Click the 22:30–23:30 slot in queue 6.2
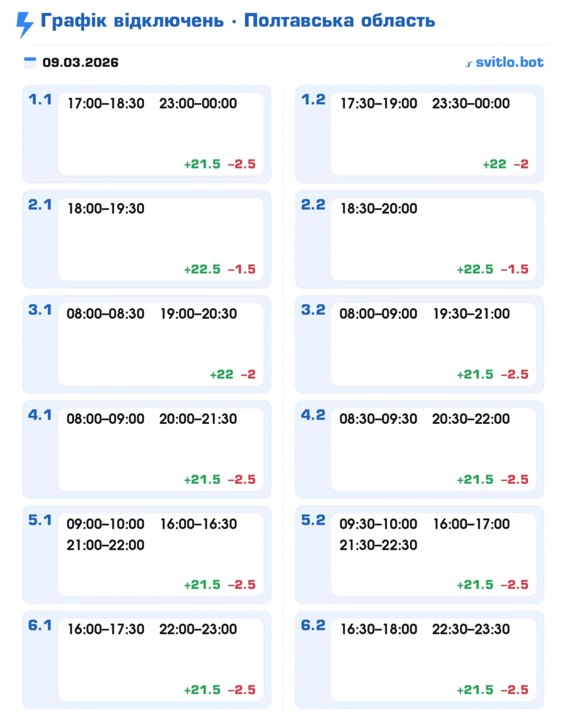 pyautogui.click(x=471, y=629)
